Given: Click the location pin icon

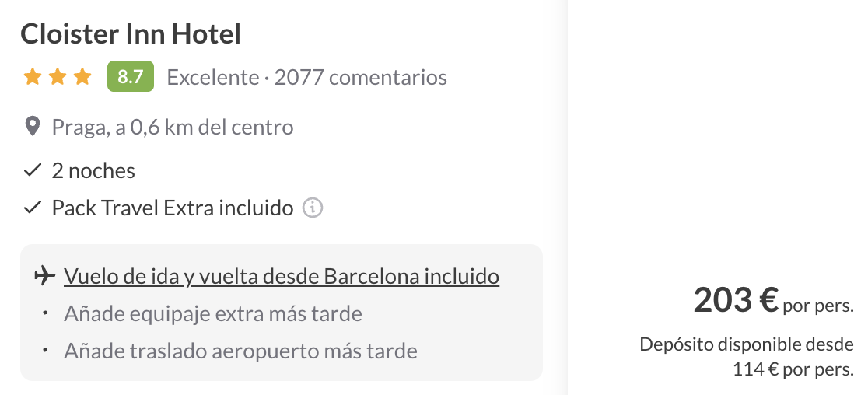Looking at the screenshot, I should [x=33, y=127].
